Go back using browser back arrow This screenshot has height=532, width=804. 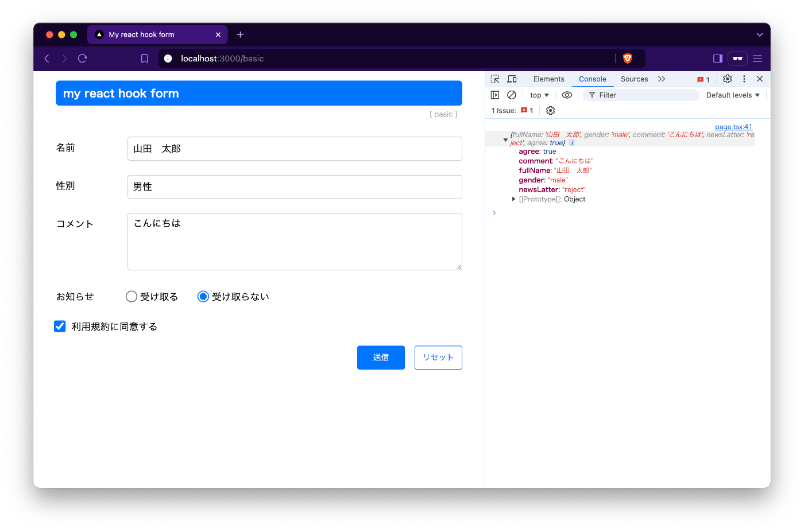pyautogui.click(x=47, y=59)
